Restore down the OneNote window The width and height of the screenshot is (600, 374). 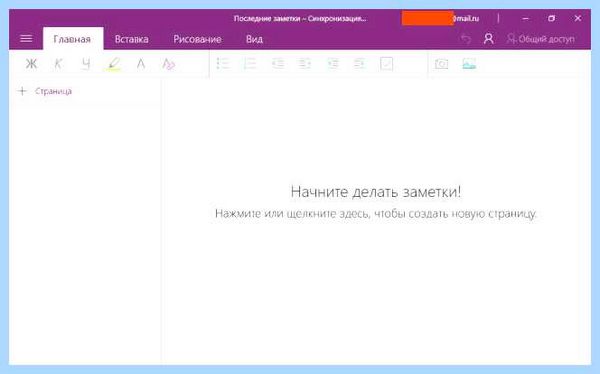pyautogui.click(x=551, y=18)
